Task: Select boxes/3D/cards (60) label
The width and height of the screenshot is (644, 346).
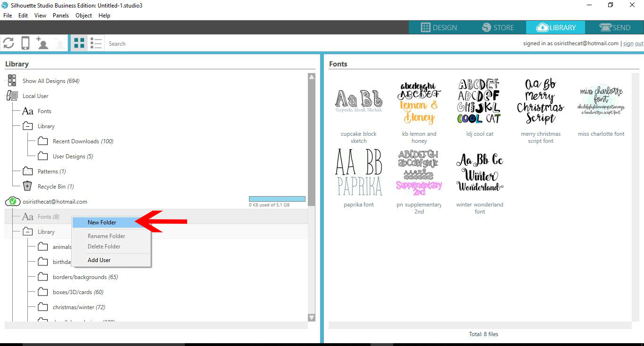Action: tap(78, 292)
